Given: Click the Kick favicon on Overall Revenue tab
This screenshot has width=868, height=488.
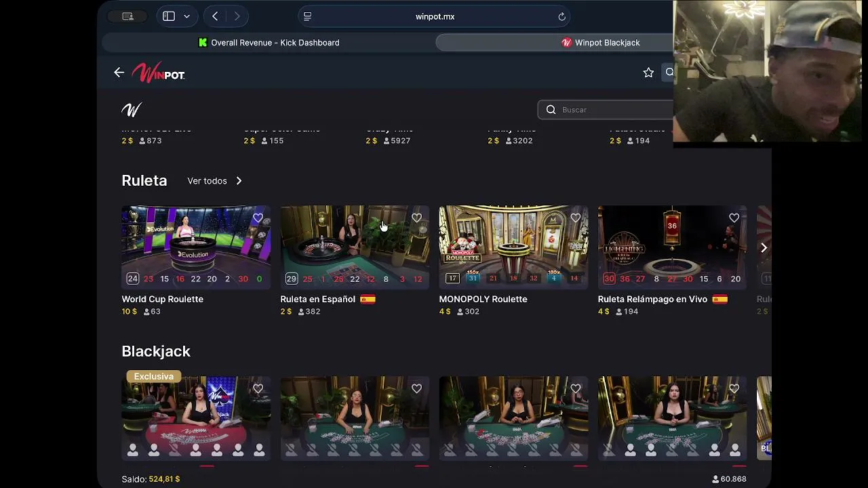Looking at the screenshot, I should 202,43.
